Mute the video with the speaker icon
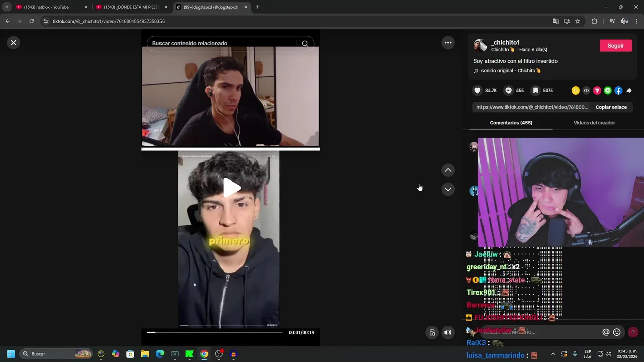The image size is (644, 362). coord(447,332)
